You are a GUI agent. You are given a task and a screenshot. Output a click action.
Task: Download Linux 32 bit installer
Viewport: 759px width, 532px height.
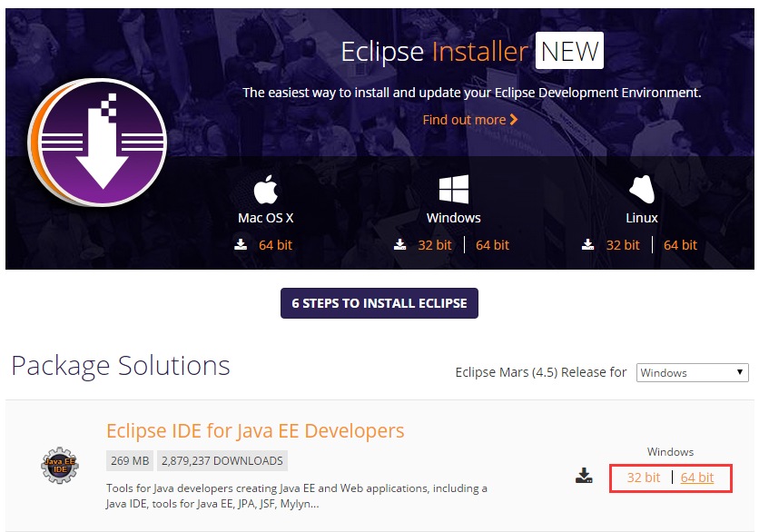point(623,245)
